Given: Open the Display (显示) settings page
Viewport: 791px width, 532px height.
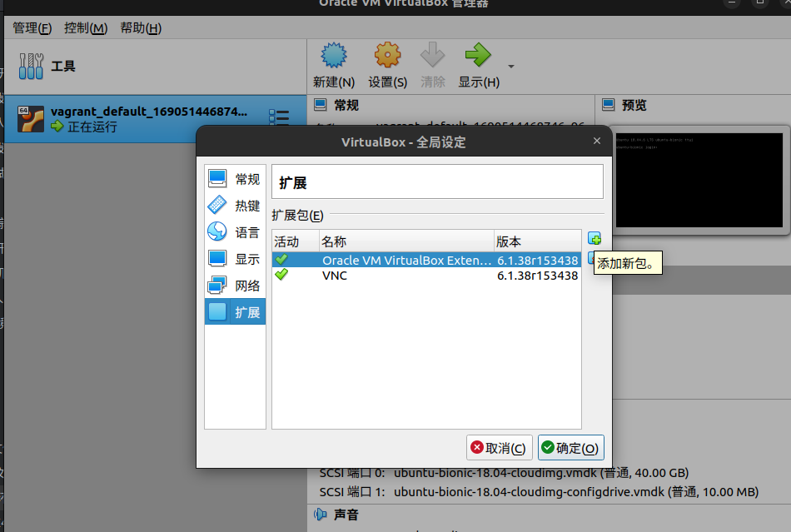Looking at the screenshot, I should click(x=235, y=259).
